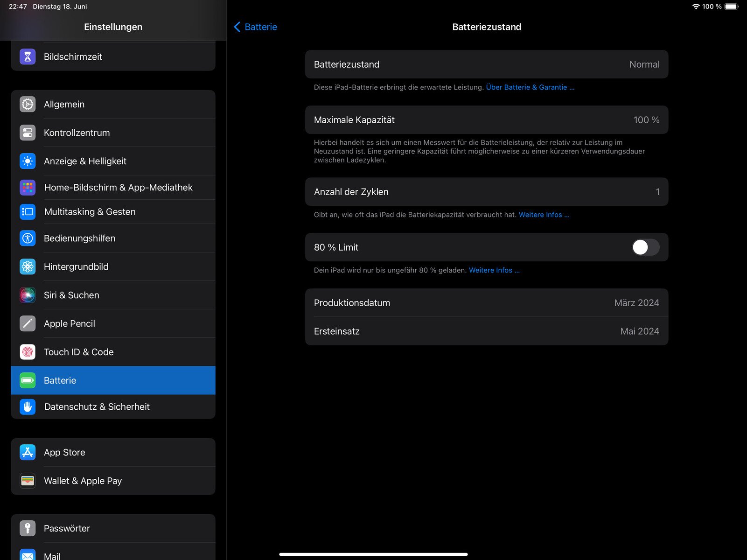Screen dimensions: 747x560
Task: Open Kontrollzentrum settings
Action: 113,133
